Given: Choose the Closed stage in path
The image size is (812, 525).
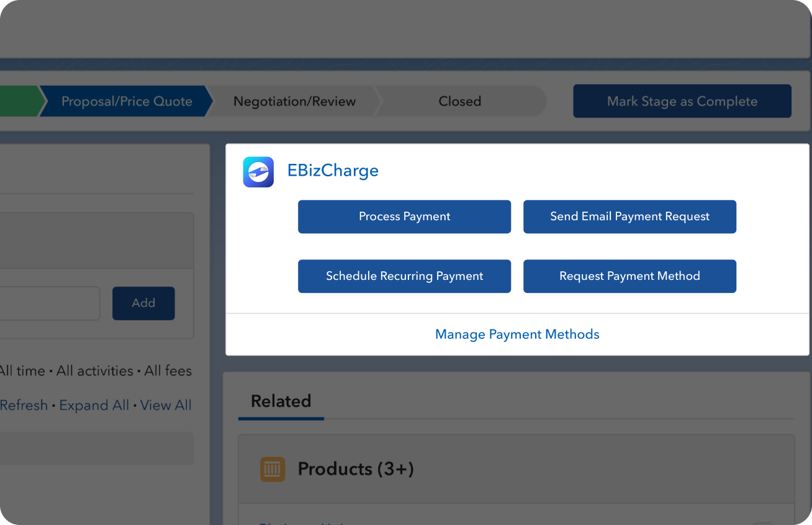Looking at the screenshot, I should [x=459, y=101].
